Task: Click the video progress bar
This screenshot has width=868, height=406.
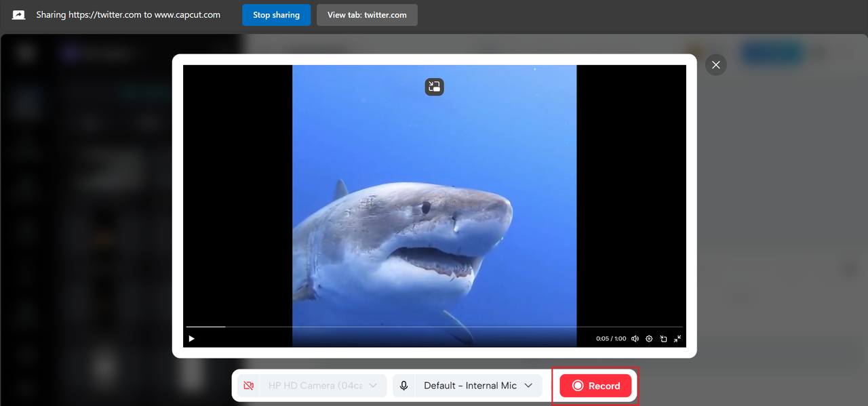Action: pyautogui.click(x=434, y=327)
